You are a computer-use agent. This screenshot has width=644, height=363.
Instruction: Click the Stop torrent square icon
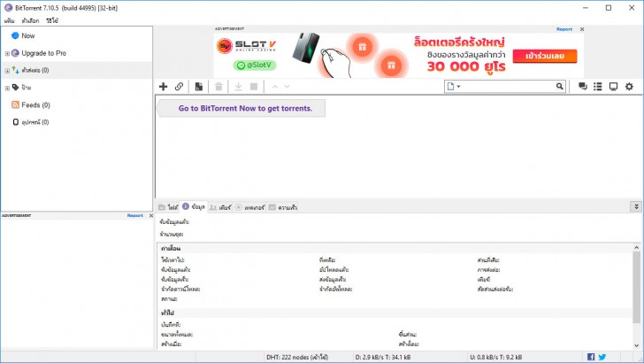[254, 87]
